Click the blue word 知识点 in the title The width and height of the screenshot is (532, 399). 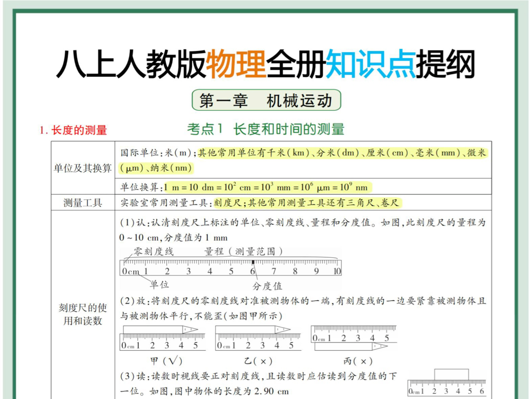point(371,64)
